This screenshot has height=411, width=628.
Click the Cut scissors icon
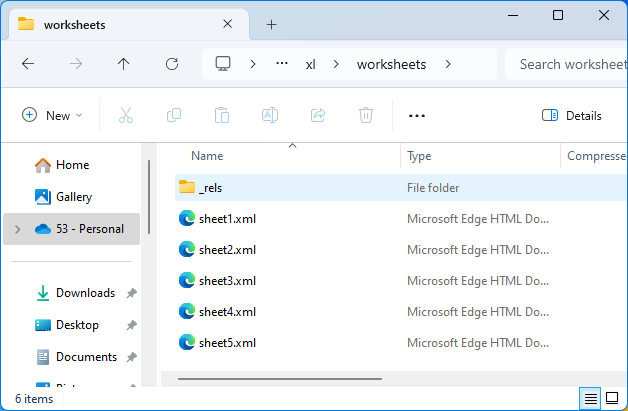point(126,115)
